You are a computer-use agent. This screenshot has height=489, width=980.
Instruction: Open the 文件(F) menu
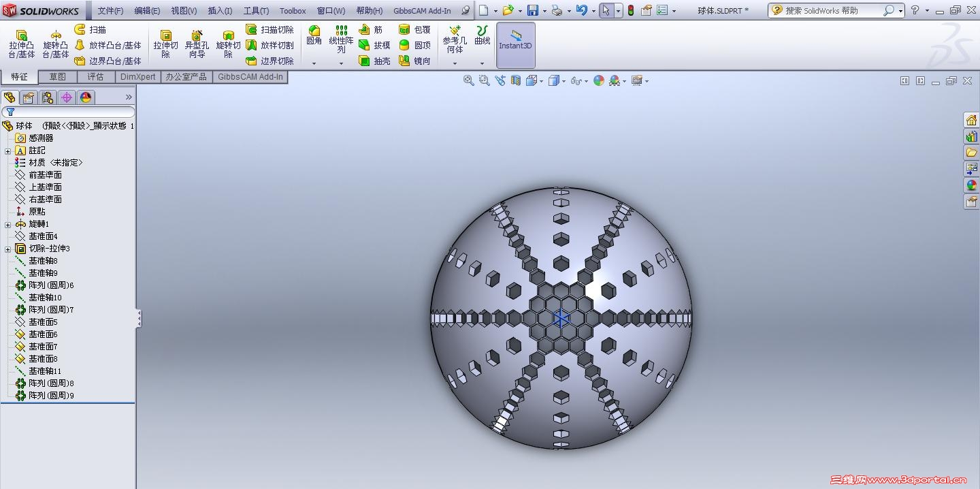[110, 11]
